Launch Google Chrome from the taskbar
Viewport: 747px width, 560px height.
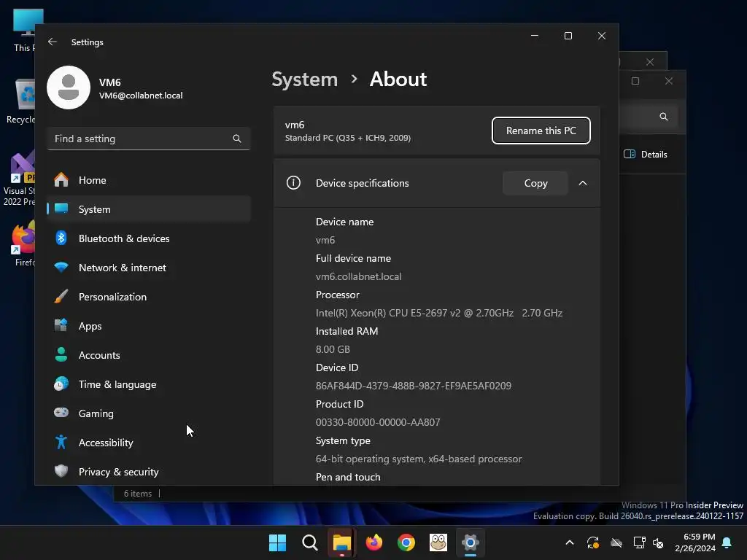coord(406,542)
